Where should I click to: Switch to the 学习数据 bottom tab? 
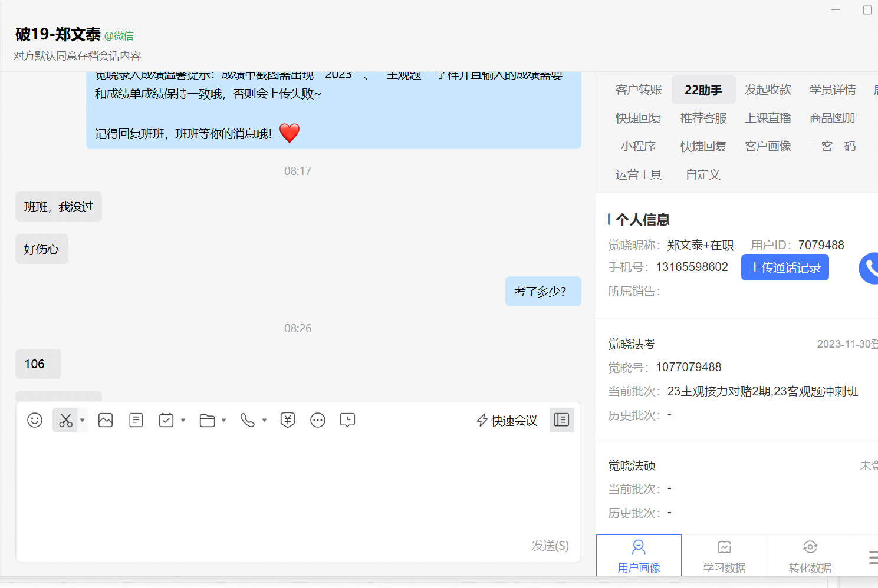(x=724, y=556)
